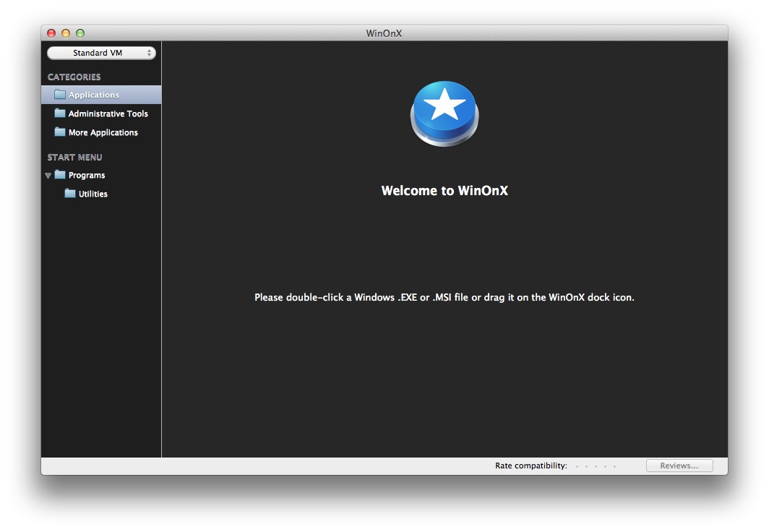Screen dimensions: 769x532
Task: Select the Programs label in Start Menu
Action: [x=87, y=175]
